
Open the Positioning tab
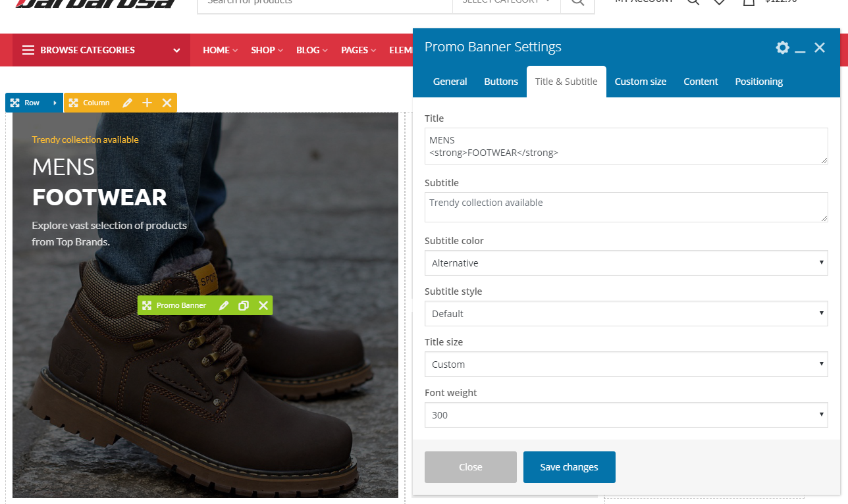pyautogui.click(x=759, y=82)
